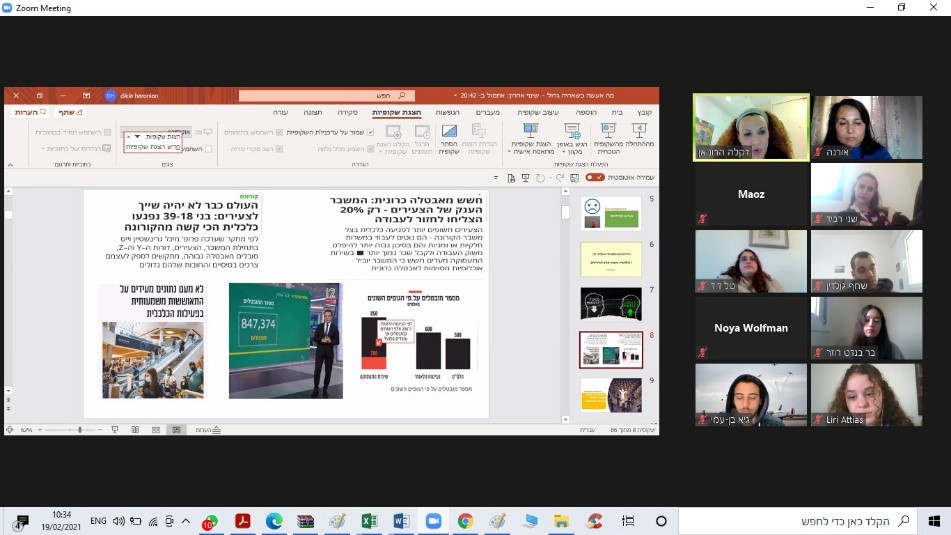Image resolution: width=951 pixels, height=535 pixels.
Task: Toggle Always Use Subtitles checkbox
Action: click(x=107, y=132)
